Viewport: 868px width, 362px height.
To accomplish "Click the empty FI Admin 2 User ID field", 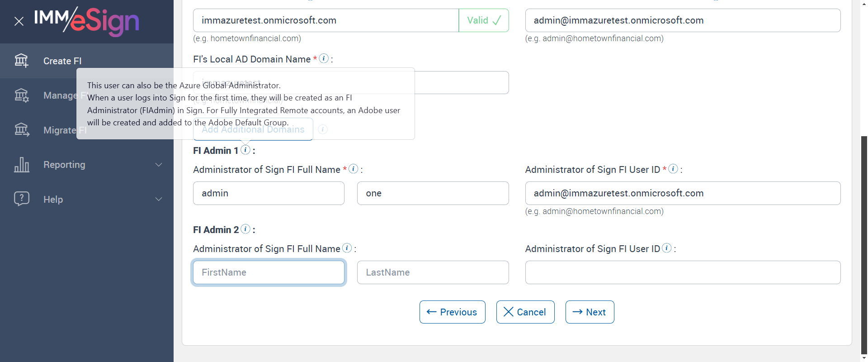I will coord(683,272).
